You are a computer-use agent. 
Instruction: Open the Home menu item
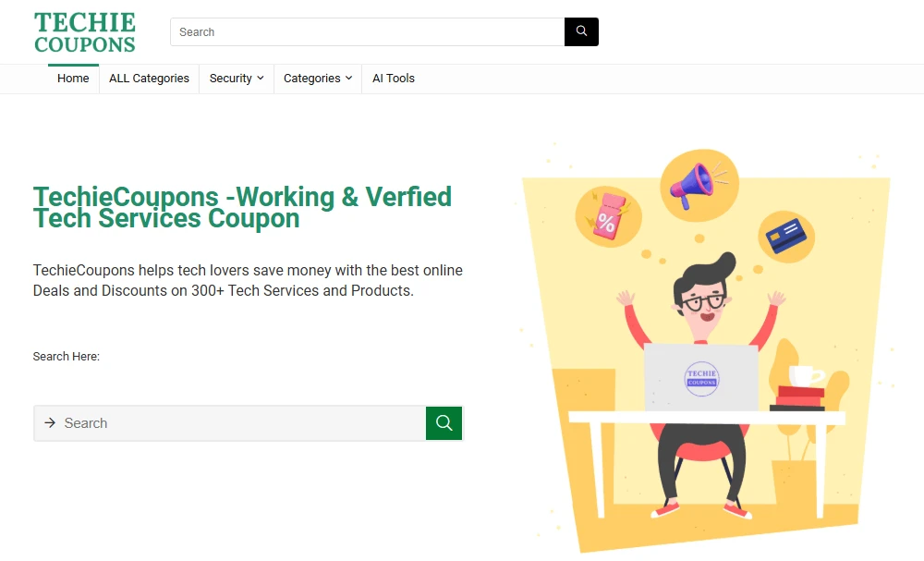tap(73, 79)
